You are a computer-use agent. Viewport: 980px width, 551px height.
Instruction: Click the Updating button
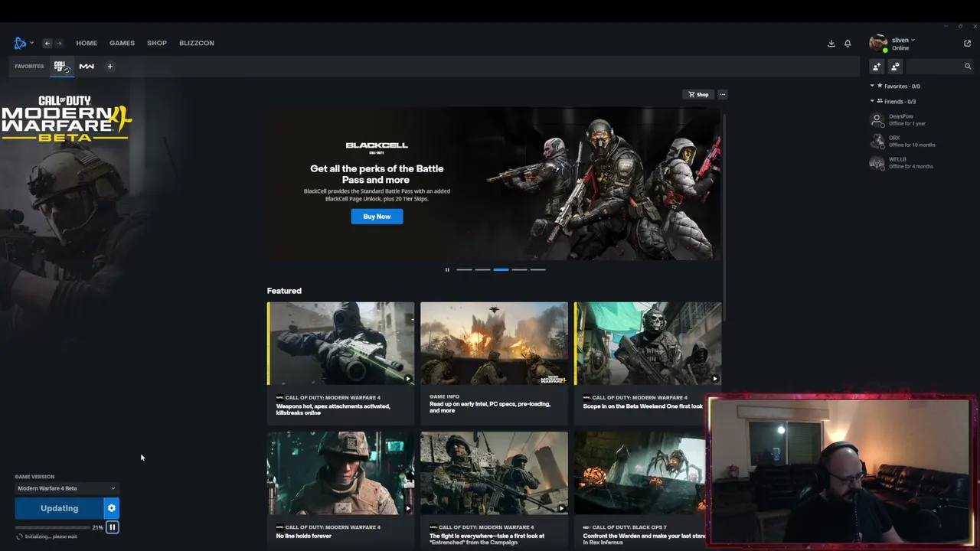[x=59, y=508]
